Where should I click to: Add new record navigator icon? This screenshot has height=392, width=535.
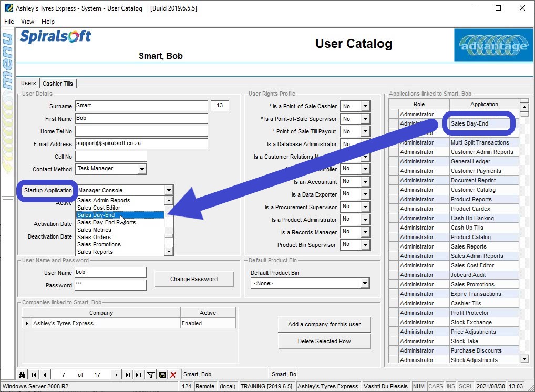tap(139, 375)
